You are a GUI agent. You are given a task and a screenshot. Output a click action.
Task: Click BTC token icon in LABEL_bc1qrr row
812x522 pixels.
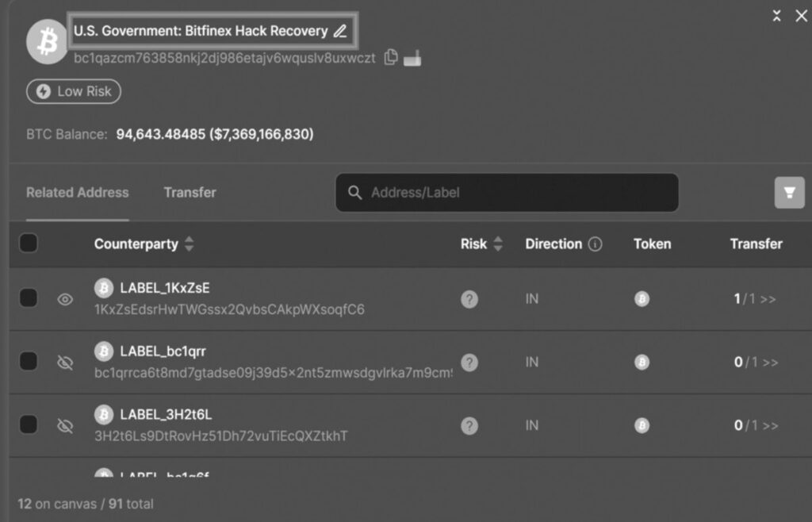point(642,362)
